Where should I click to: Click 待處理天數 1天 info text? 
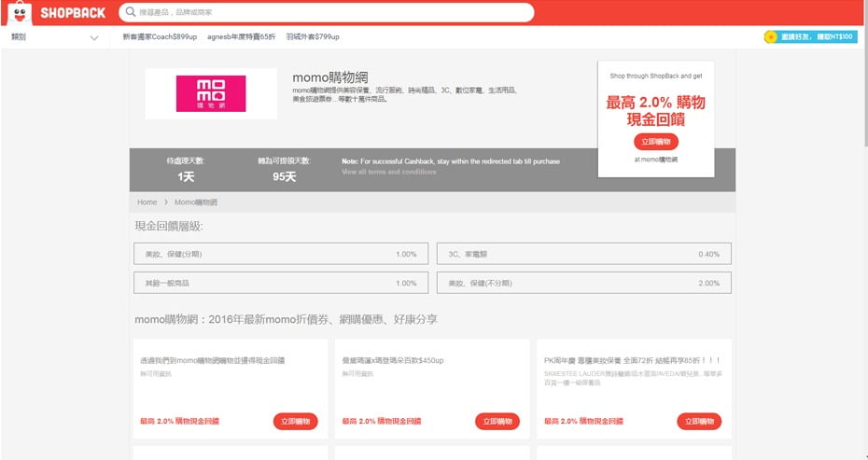186,170
